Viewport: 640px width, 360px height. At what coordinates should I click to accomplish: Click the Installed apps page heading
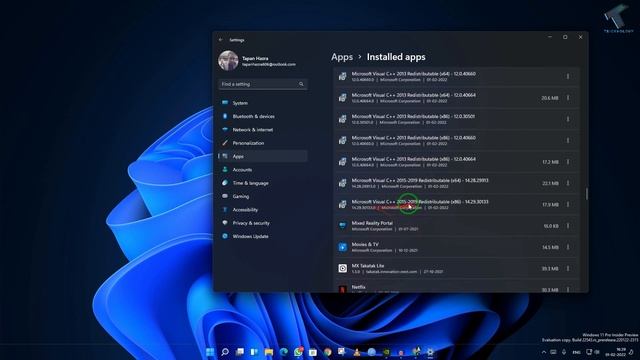(x=396, y=57)
